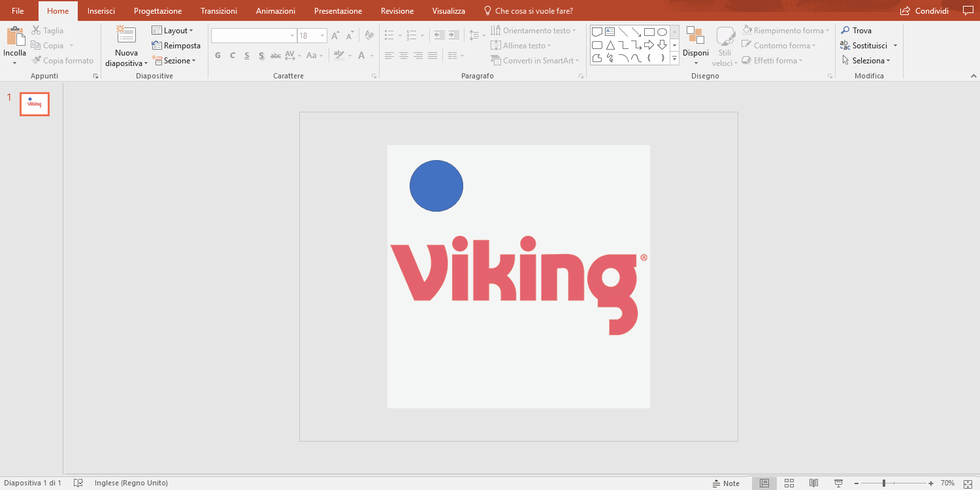Click the Condividi button
Image resolution: width=980 pixels, height=490 pixels.
(924, 10)
